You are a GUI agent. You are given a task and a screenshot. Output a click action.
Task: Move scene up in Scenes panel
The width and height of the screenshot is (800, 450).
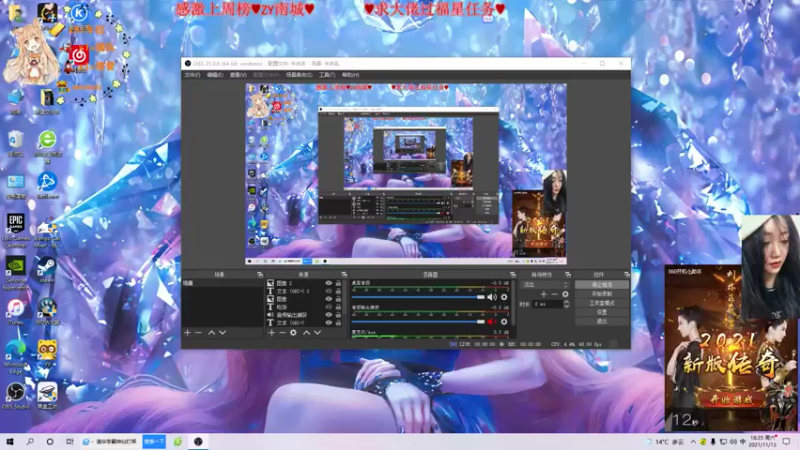tap(211, 333)
